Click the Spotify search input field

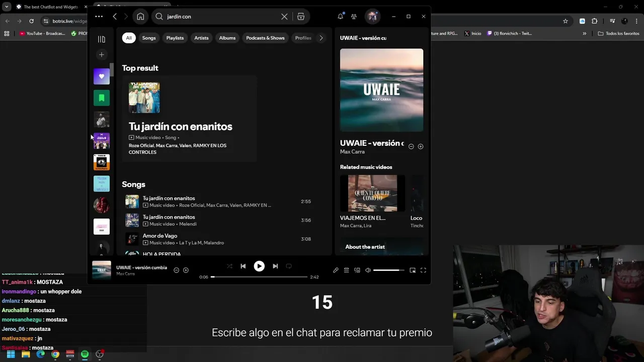(x=221, y=17)
